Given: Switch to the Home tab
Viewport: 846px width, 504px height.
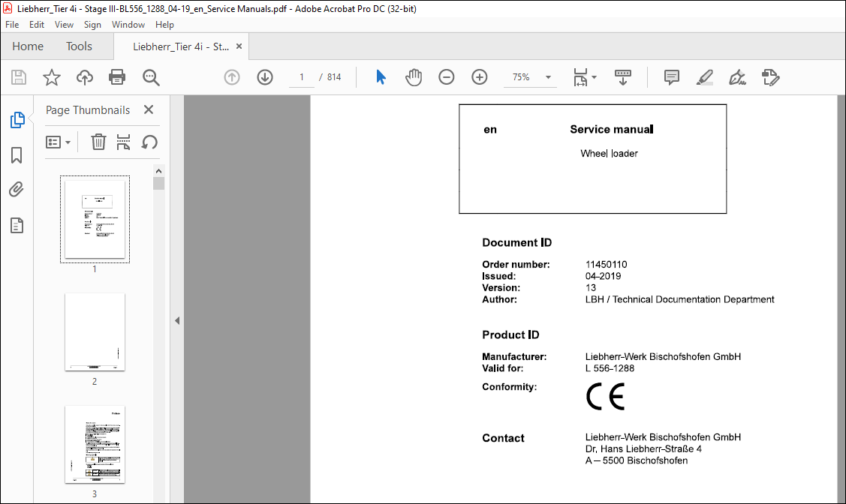Looking at the screenshot, I should (28, 46).
